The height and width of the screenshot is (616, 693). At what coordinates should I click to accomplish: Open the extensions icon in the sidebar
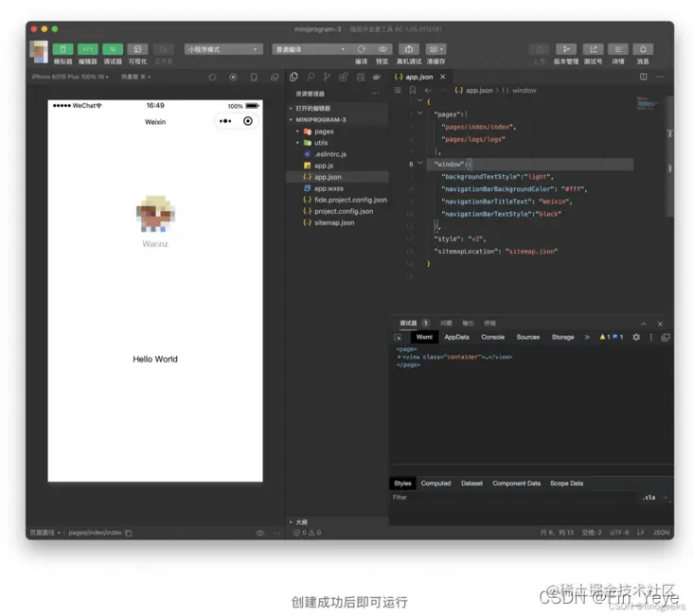tap(344, 78)
